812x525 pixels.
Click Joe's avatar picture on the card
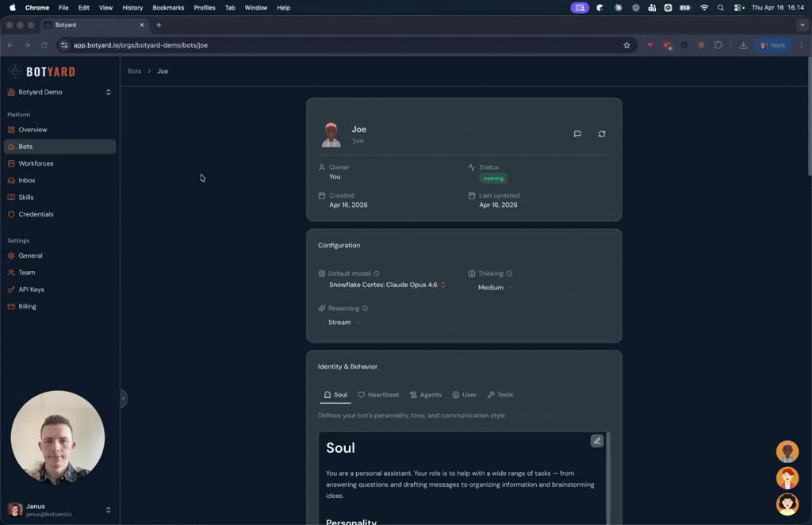pyautogui.click(x=331, y=135)
